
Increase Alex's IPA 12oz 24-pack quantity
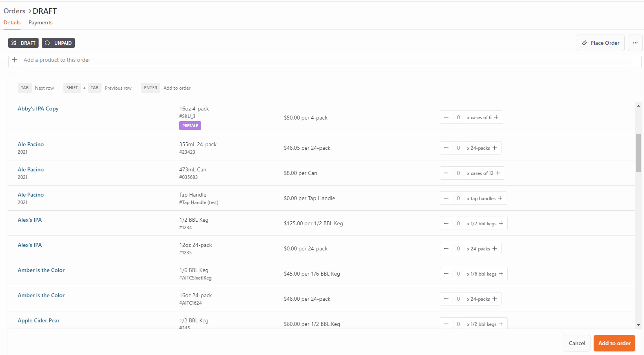tap(495, 248)
